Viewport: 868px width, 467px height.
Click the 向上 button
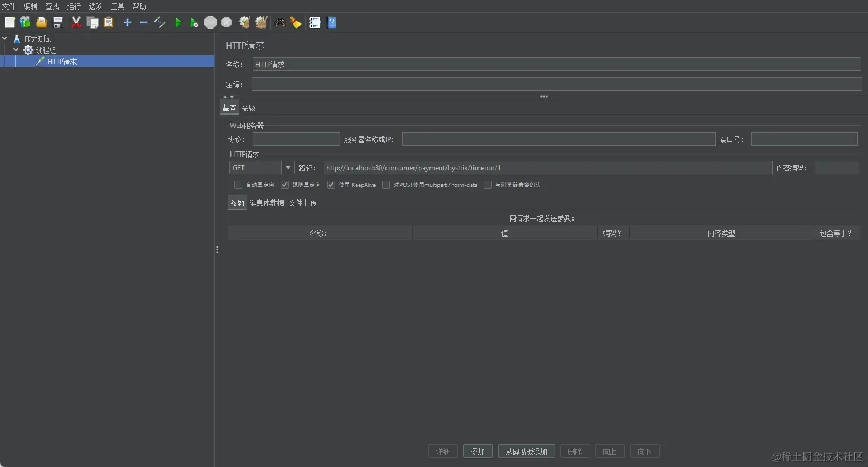tap(610, 452)
